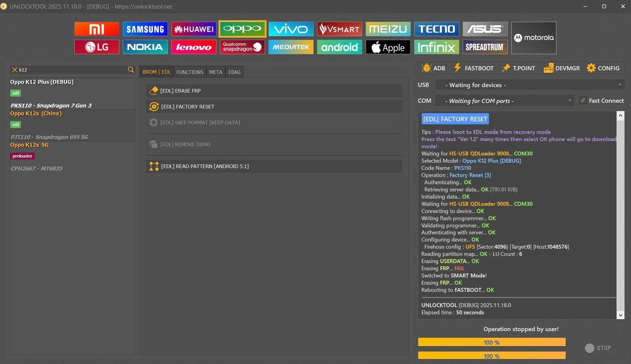Switch to the MediaTek brand
The height and width of the screenshot is (364, 631).
point(291,47)
